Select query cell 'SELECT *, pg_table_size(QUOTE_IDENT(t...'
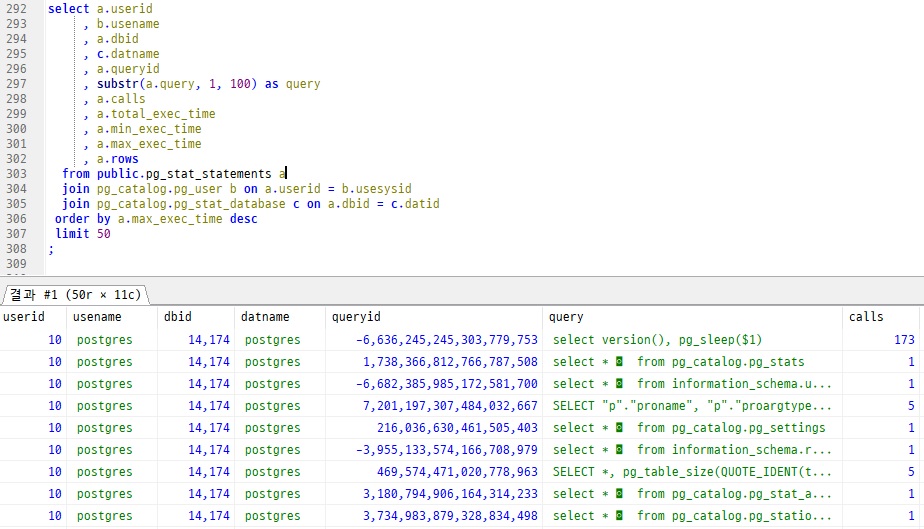This screenshot has width=924, height=529. tap(692, 472)
